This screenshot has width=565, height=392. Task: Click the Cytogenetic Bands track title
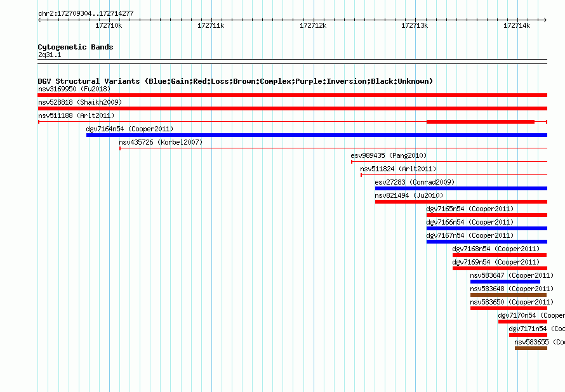coord(76,47)
